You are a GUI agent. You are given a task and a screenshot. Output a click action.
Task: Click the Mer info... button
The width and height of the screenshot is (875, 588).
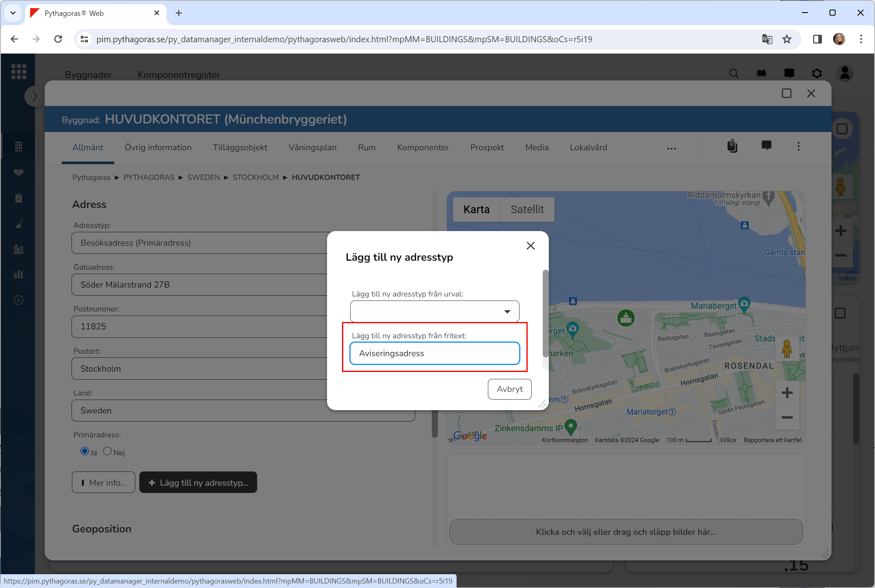point(104,482)
